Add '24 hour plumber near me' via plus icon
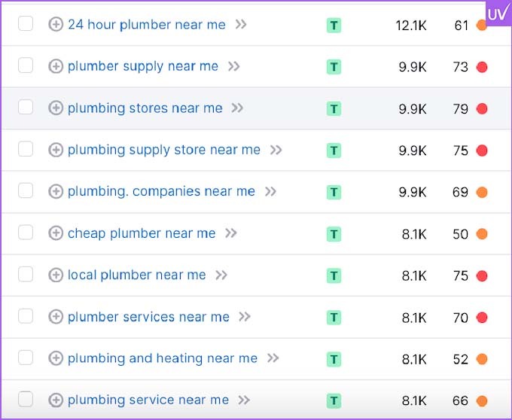Screen dimensions: 512x420 coord(56,25)
